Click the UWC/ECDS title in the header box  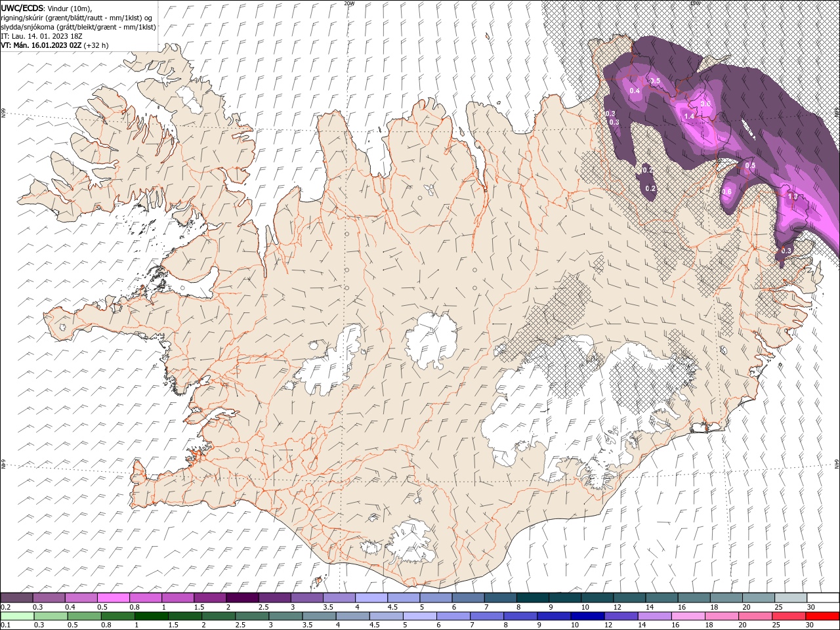click(x=22, y=8)
